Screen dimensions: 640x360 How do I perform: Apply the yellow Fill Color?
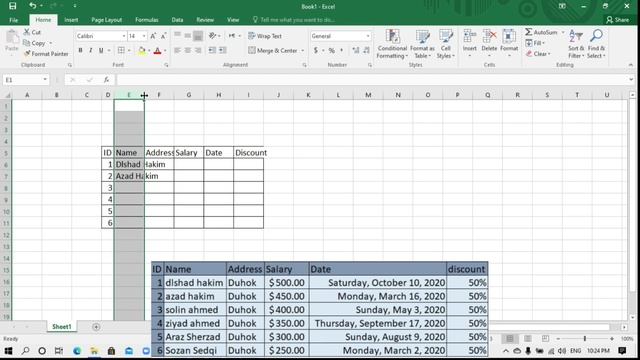pyautogui.click(x=142, y=50)
